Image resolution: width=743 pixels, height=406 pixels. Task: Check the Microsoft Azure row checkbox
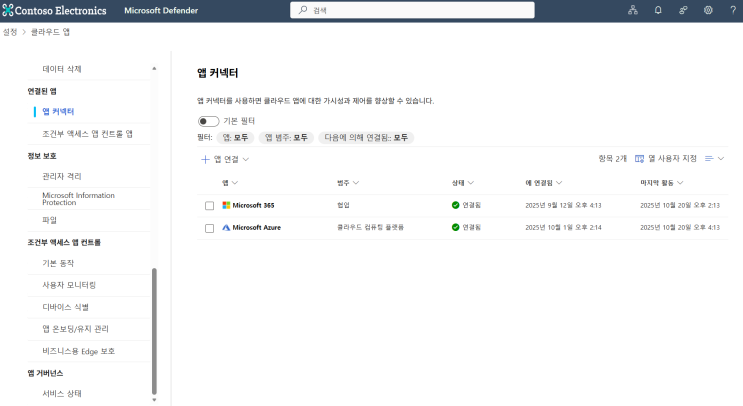209,228
